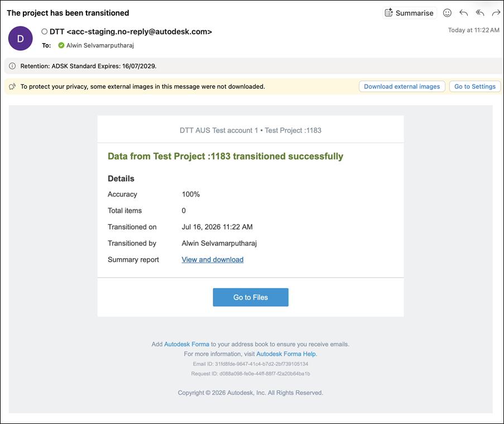
Task: Reply to this email using the arrow icon
Action: (x=463, y=13)
